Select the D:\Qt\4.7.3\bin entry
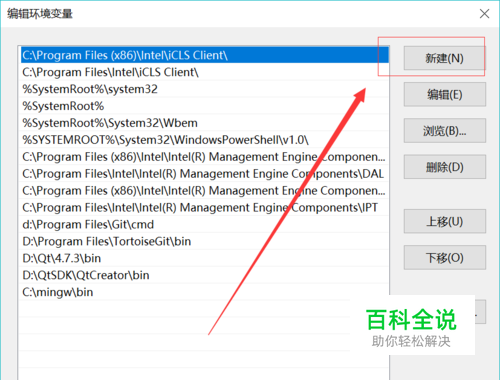This screenshot has width=500, height=380. click(204, 258)
